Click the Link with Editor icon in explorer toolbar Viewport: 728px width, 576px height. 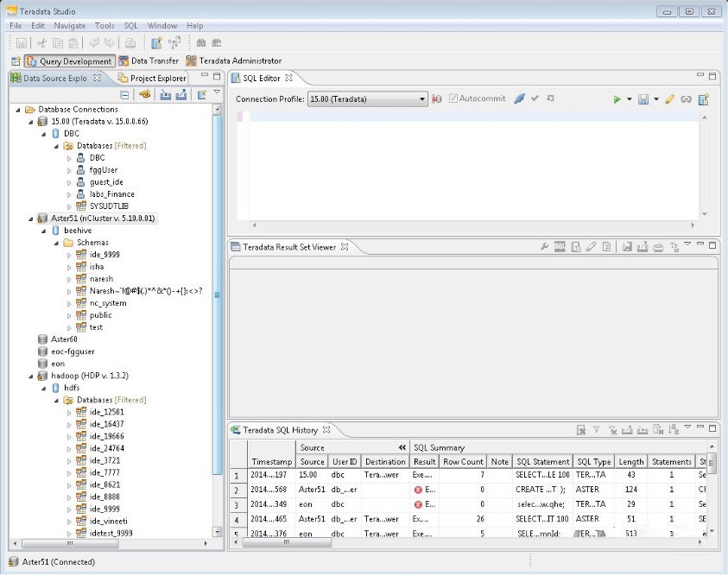coord(144,94)
